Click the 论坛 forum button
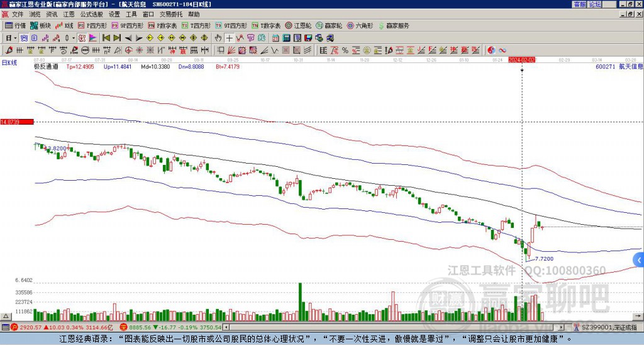644x345 pixels. click(x=595, y=4)
